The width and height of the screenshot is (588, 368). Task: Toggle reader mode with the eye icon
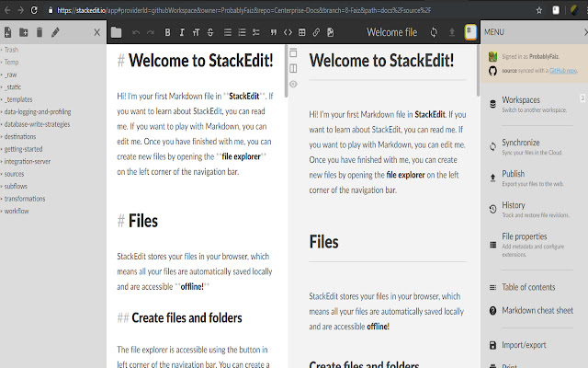[x=293, y=84]
